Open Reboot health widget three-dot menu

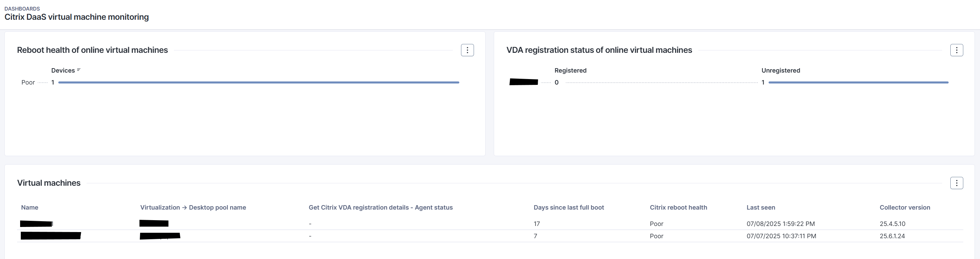(467, 50)
